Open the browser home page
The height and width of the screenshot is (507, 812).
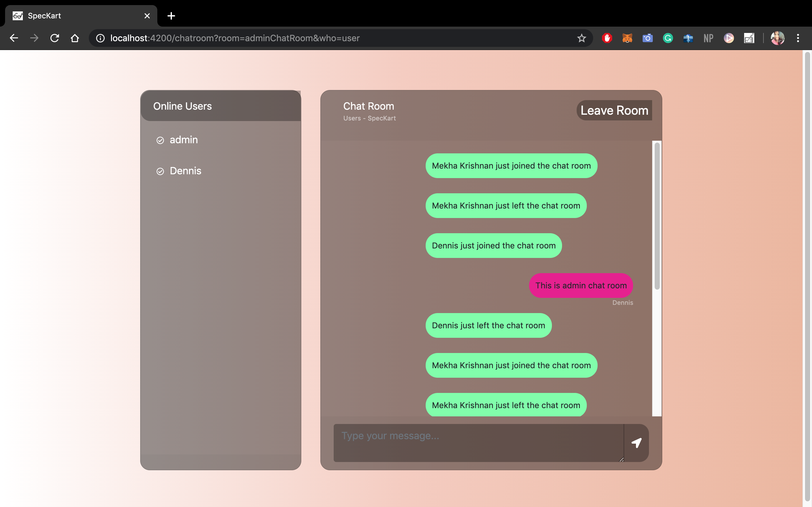click(x=75, y=38)
